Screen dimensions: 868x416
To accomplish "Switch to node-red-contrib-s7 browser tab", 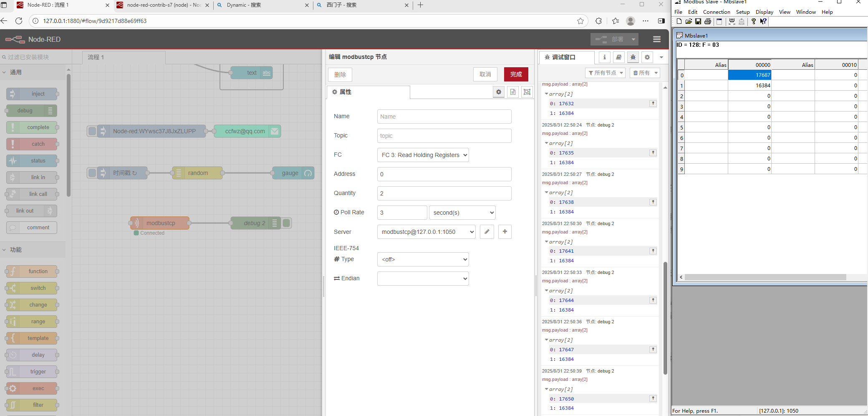I will [163, 5].
